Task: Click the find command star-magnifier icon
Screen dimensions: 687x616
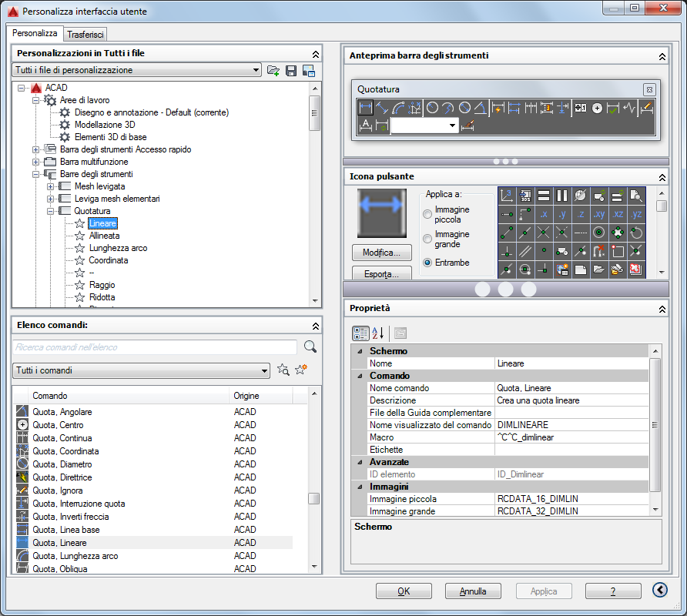Action: coord(283,370)
